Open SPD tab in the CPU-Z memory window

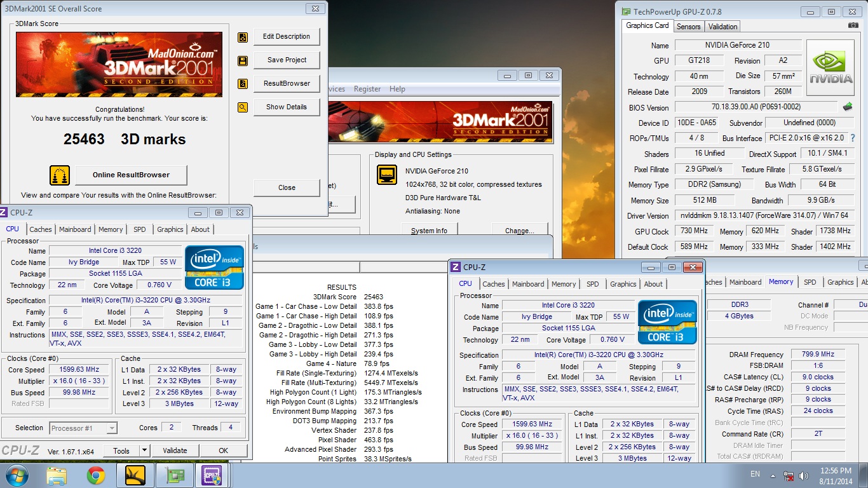(810, 282)
